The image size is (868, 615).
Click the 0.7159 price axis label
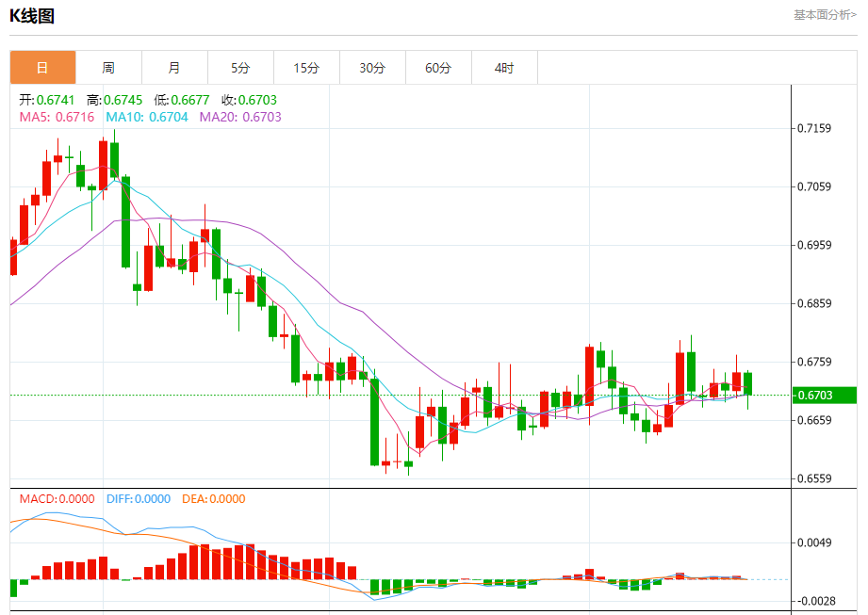point(813,128)
